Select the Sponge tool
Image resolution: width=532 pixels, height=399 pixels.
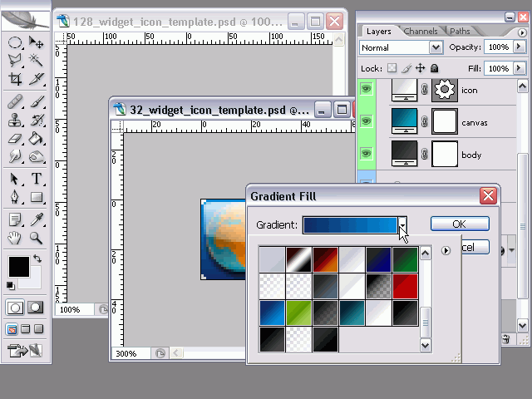(36, 156)
